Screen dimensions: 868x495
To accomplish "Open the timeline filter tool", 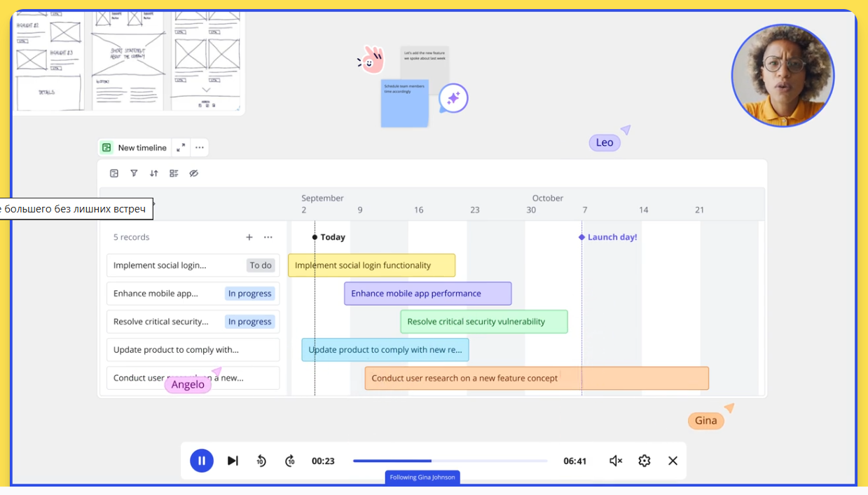I will [134, 173].
